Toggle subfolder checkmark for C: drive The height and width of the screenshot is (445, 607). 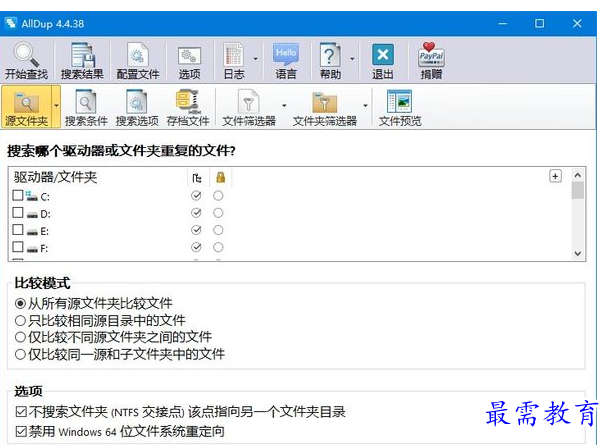tap(196, 195)
